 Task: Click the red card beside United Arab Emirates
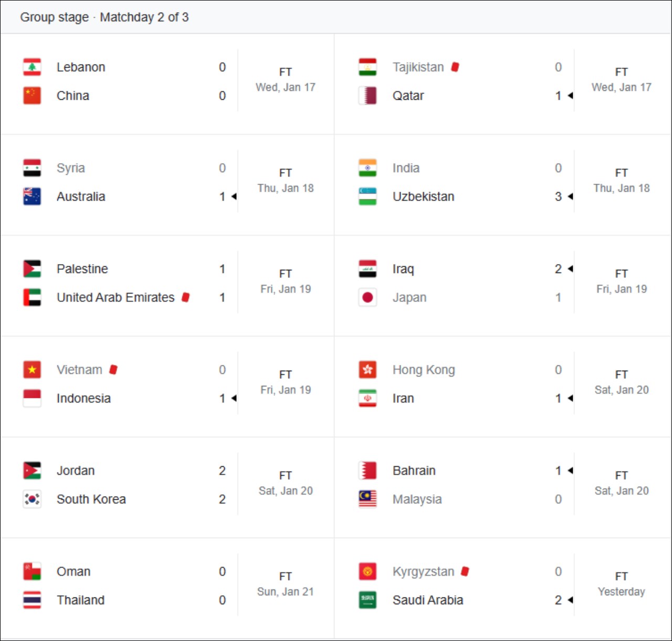point(186,297)
